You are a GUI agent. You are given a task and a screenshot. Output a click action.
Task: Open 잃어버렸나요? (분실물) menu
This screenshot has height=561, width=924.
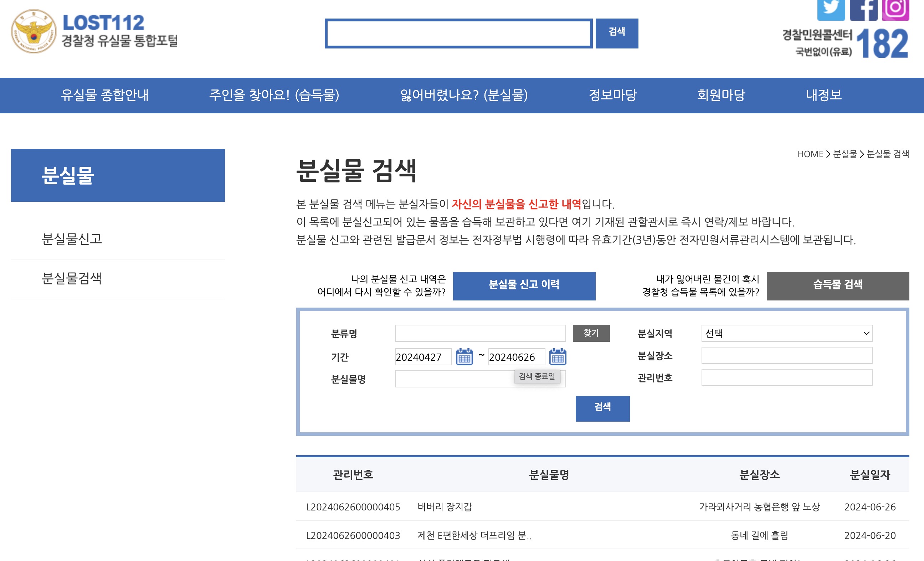tap(464, 95)
